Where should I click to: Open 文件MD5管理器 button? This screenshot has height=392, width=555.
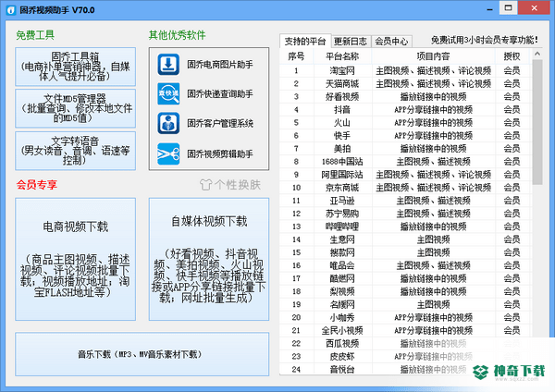(x=76, y=108)
